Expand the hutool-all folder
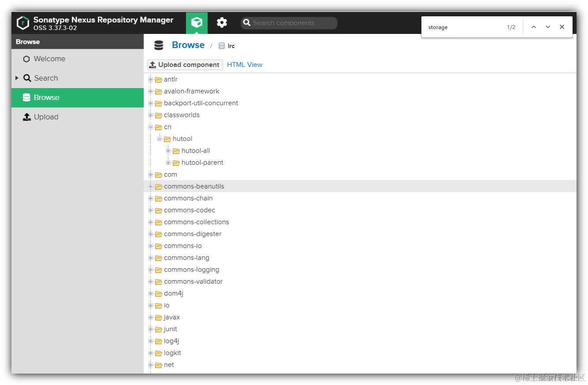588x385 pixels. (x=168, y=151)
